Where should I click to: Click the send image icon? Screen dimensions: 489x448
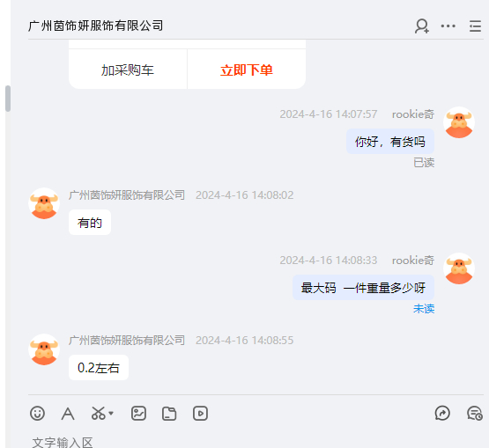coord(138,414)
